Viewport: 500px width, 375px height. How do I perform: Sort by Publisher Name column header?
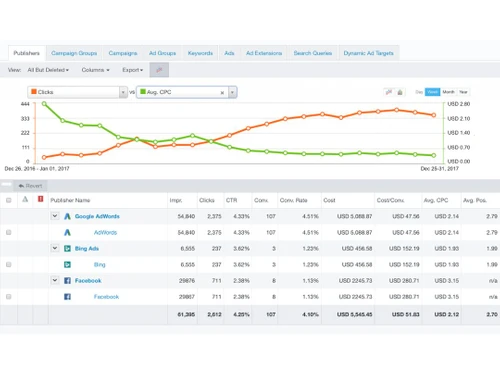pos(70,200)
